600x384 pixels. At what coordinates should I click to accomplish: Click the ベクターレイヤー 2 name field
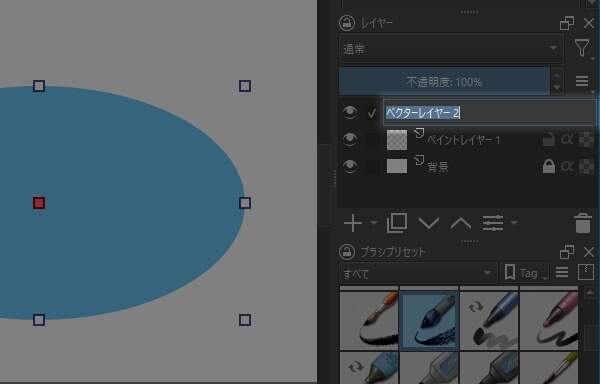(489, 112)
